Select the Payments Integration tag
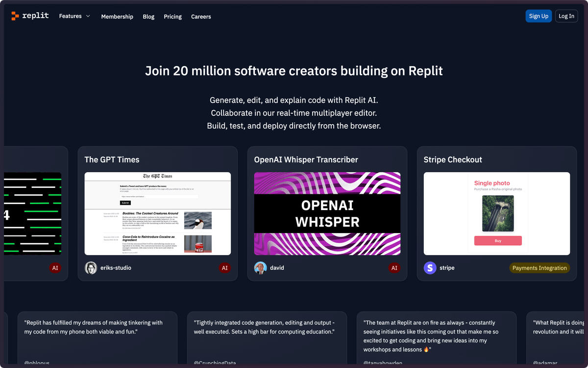The image size is (588, 368). (x=539, y=268)
